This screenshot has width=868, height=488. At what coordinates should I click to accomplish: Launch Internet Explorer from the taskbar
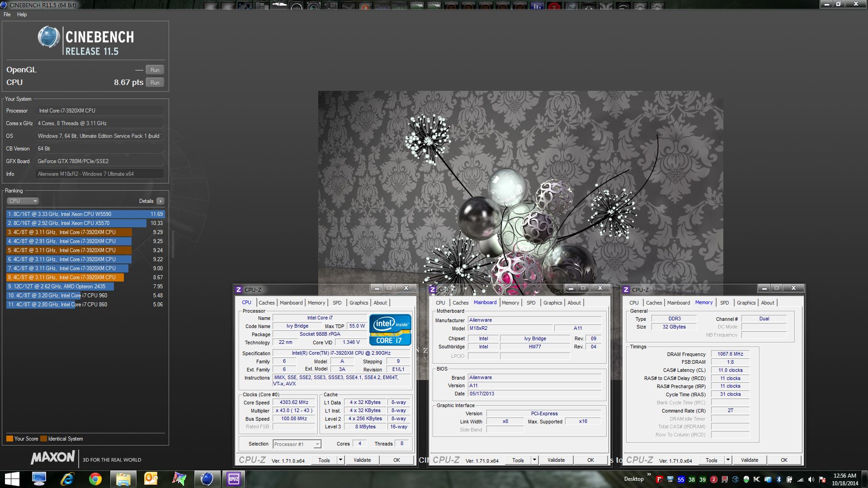tap(67, 479)
